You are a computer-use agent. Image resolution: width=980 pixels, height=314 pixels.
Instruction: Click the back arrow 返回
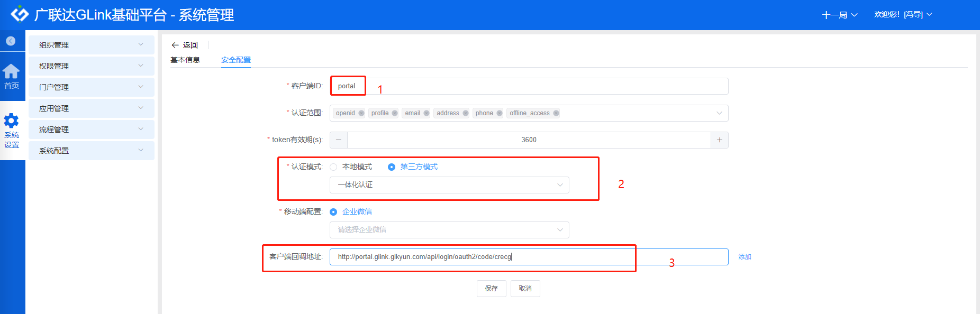tap(184, 45)
